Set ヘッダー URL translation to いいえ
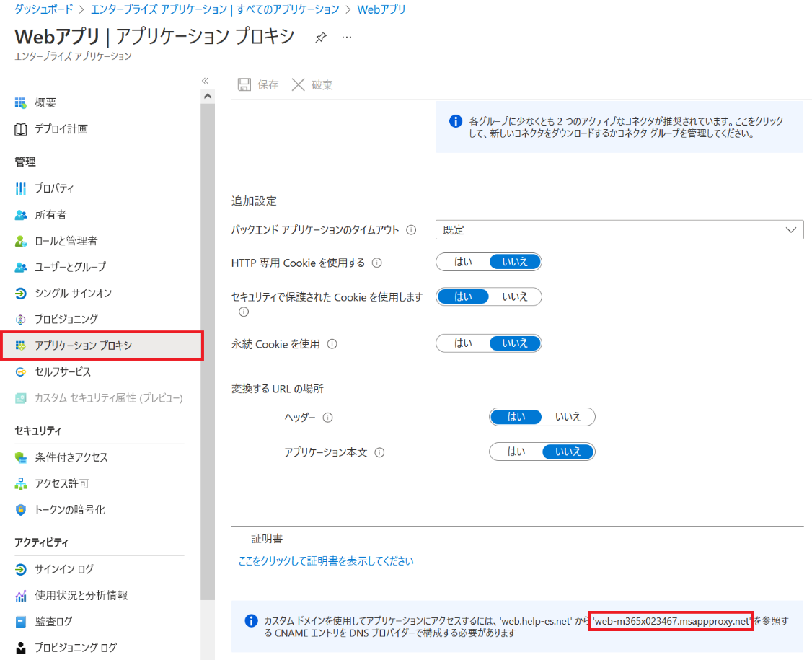This screenshot has width=812, height=660. pos(568,417)
